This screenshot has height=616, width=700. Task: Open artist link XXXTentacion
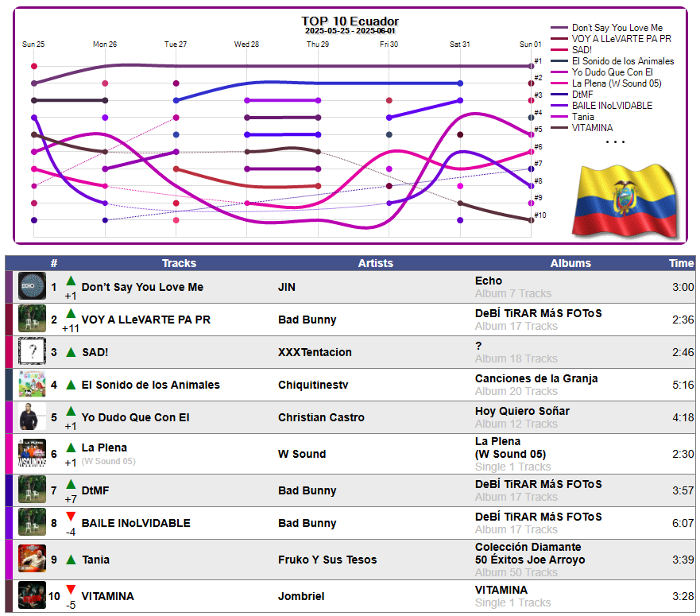click(x=315, y=352)
